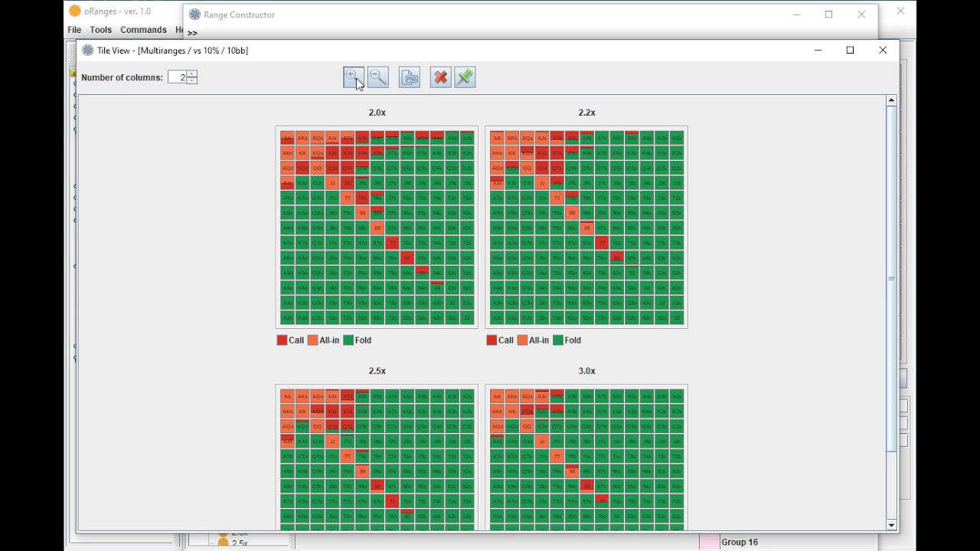This screenshot has height=551, width=980.
Task: Minimize the Tile View window
Action: click(818, 51)
